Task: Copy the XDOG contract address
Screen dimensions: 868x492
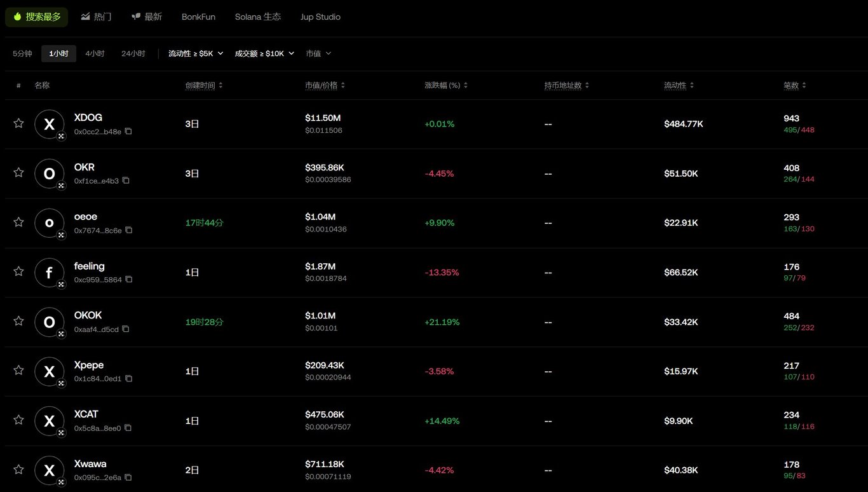Action: pyautogui.click(x=128, y=132)
